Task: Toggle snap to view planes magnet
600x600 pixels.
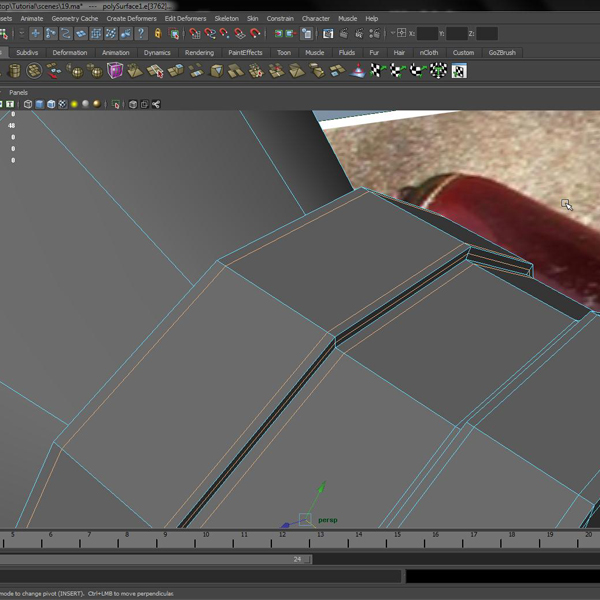Action: pos(240,34)
